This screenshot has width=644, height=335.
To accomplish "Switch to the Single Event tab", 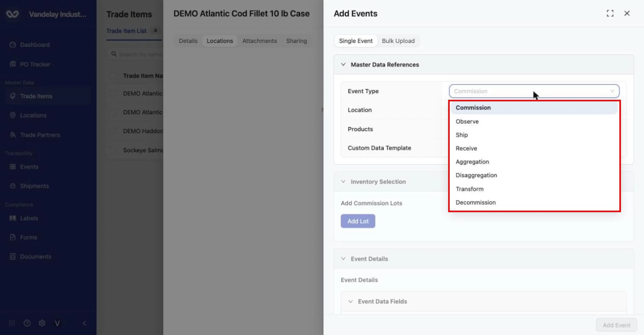I will (x=356, y=41).
